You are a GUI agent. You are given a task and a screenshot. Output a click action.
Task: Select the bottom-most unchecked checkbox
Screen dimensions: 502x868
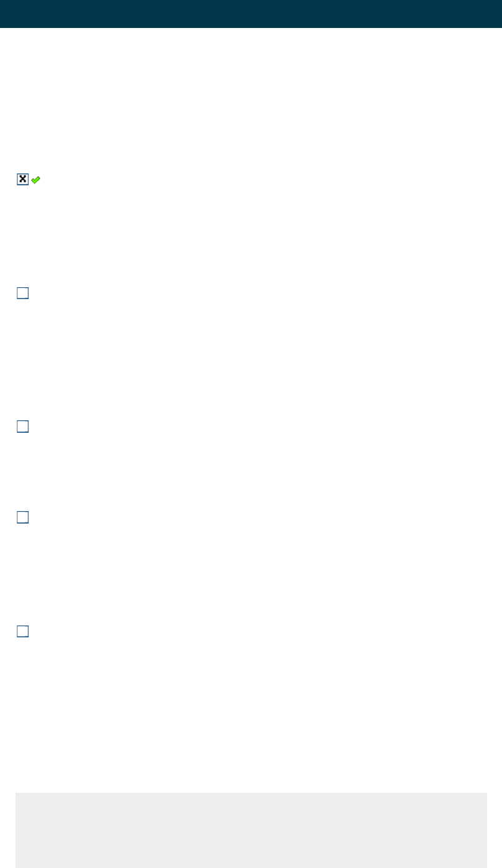[23, 632]
